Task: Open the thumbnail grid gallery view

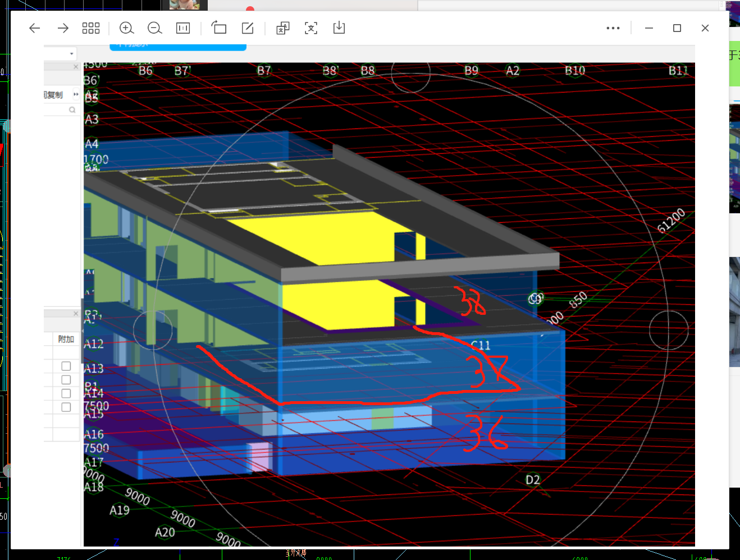Action: (x=91, y=28)
